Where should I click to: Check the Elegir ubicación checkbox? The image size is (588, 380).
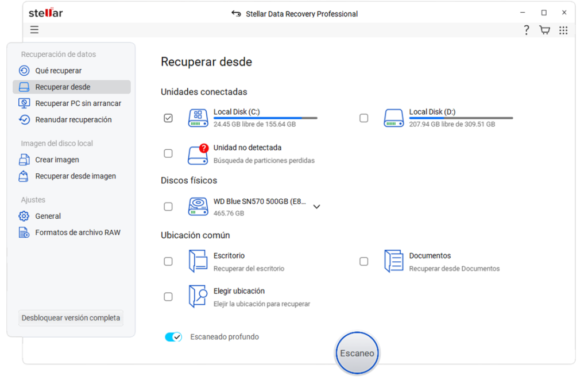pos(168,297)
